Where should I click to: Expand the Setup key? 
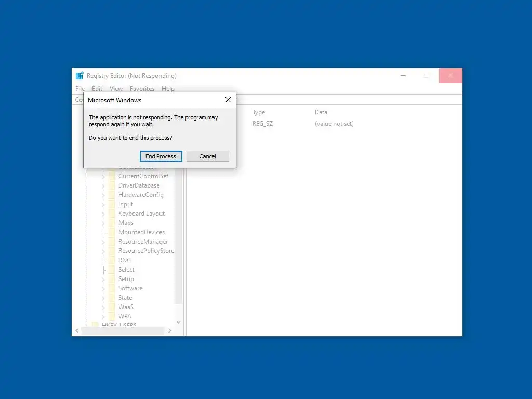point(103,279)
